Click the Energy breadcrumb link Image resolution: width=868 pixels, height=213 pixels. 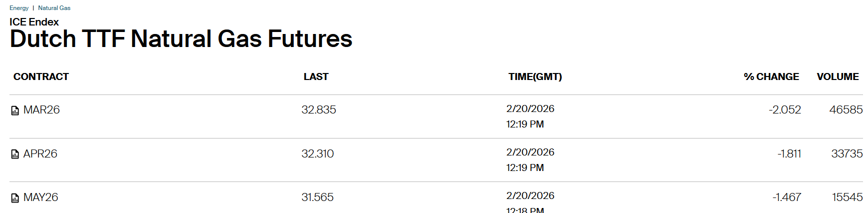coord(19,8)
